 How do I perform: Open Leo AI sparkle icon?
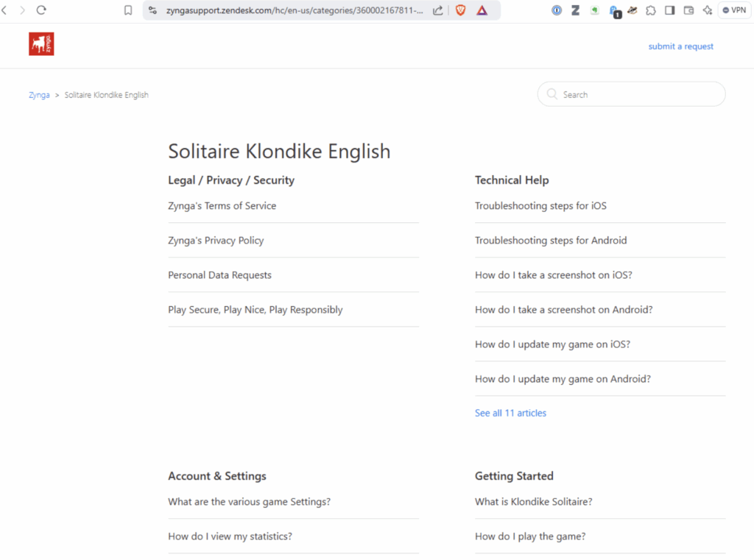click(x=708, y=10)
